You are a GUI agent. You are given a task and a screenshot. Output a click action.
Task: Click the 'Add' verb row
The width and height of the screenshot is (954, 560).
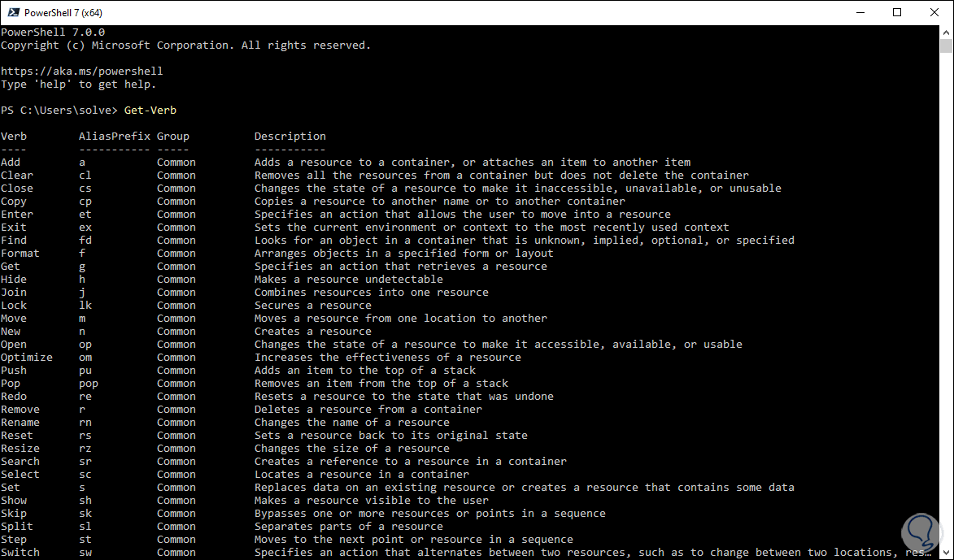[346, 163]
